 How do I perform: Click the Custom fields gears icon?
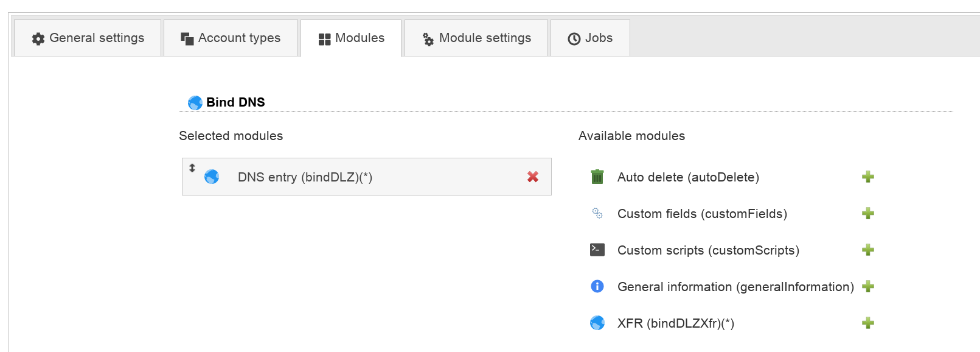tap(597, 213)
